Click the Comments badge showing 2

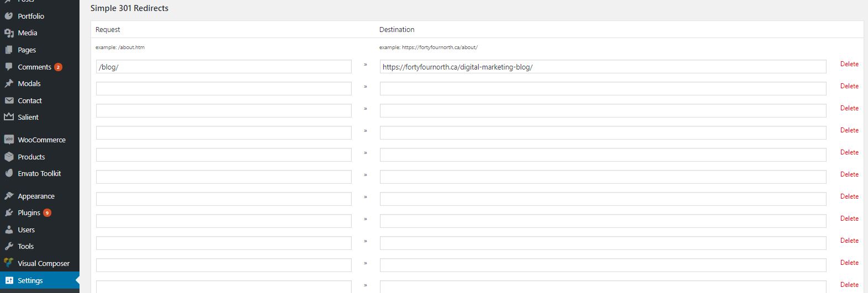pyautogui.click(x=58, y=67)
